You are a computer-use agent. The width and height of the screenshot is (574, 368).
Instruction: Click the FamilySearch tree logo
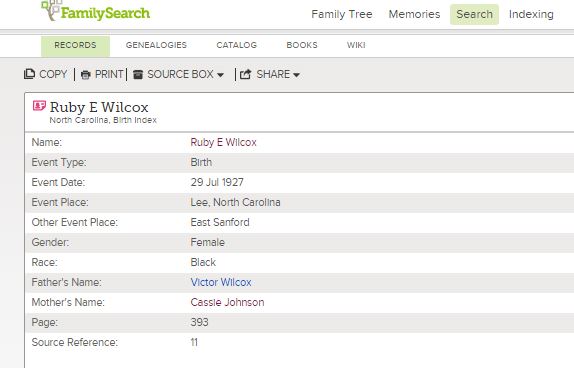click(96, 12)
